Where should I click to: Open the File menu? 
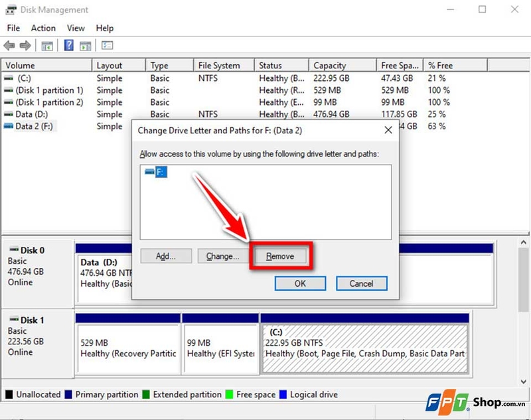[13, 28]
